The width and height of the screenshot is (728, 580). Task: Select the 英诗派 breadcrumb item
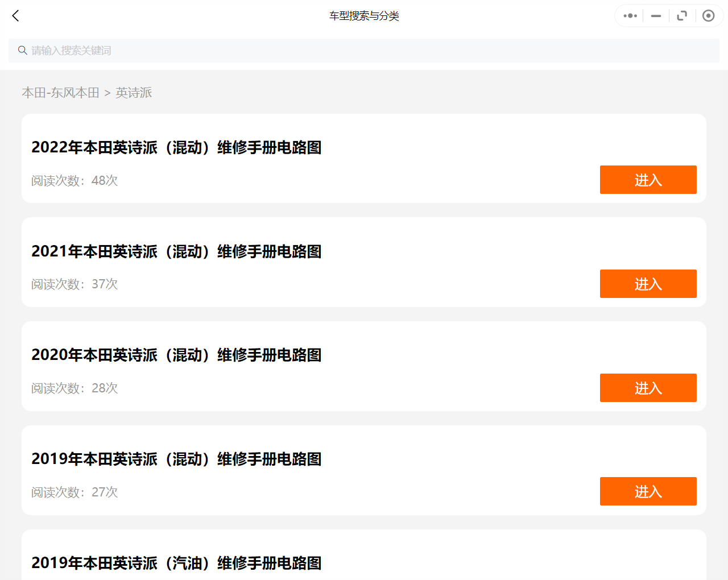tap(134, 93)
